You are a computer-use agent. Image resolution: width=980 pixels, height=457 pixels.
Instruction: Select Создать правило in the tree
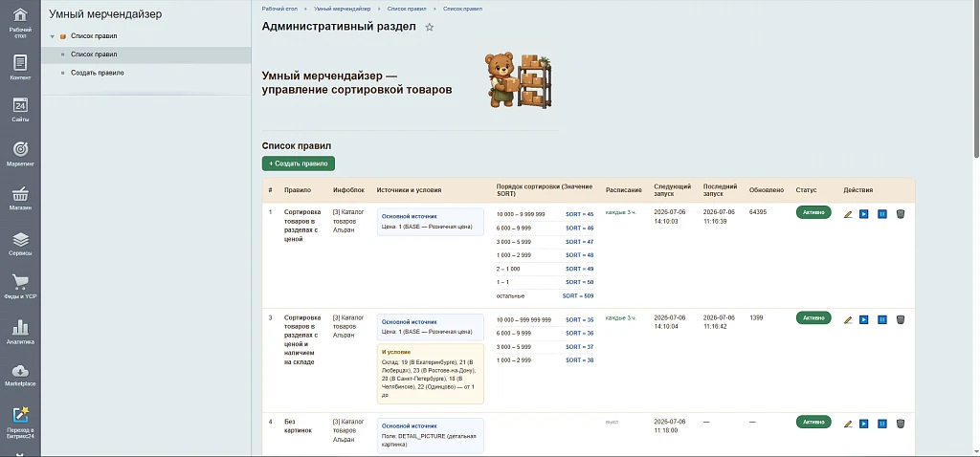click(98, 73)
